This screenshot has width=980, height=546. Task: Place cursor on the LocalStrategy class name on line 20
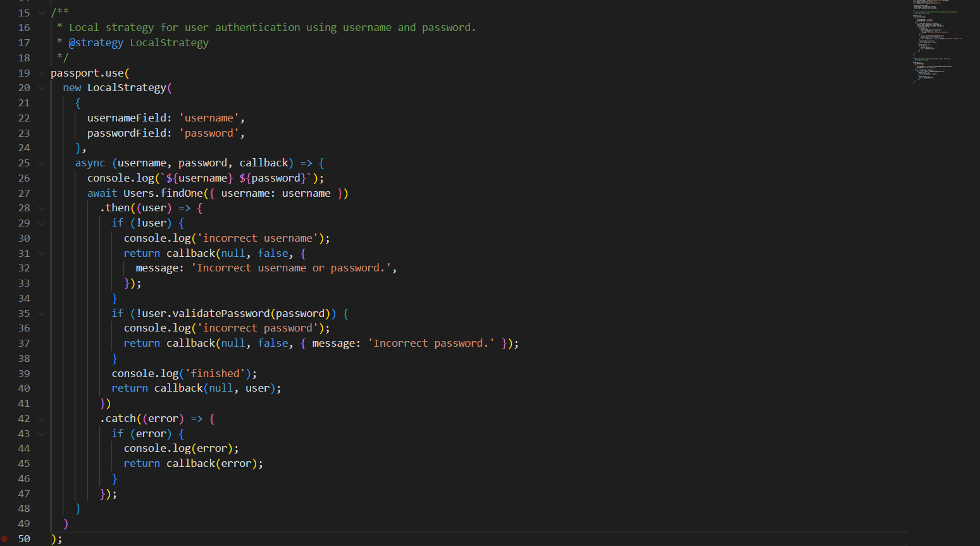[x=127, y=88]
